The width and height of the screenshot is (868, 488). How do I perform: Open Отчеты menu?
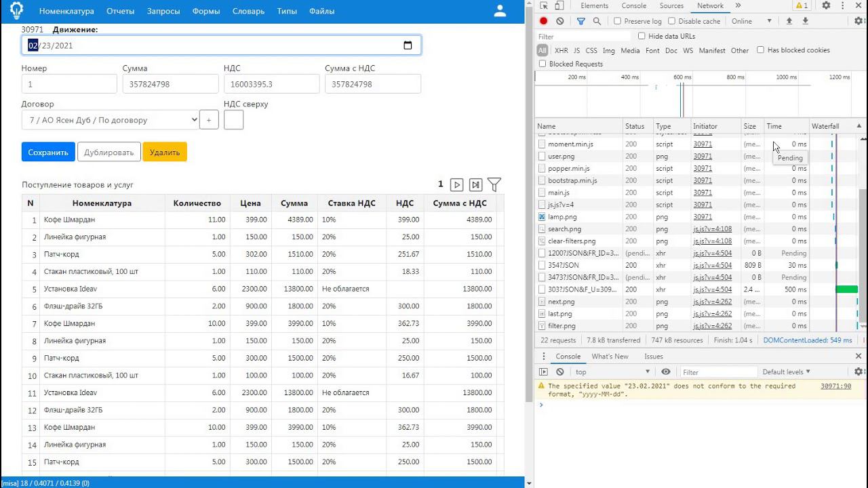point(120,11)
